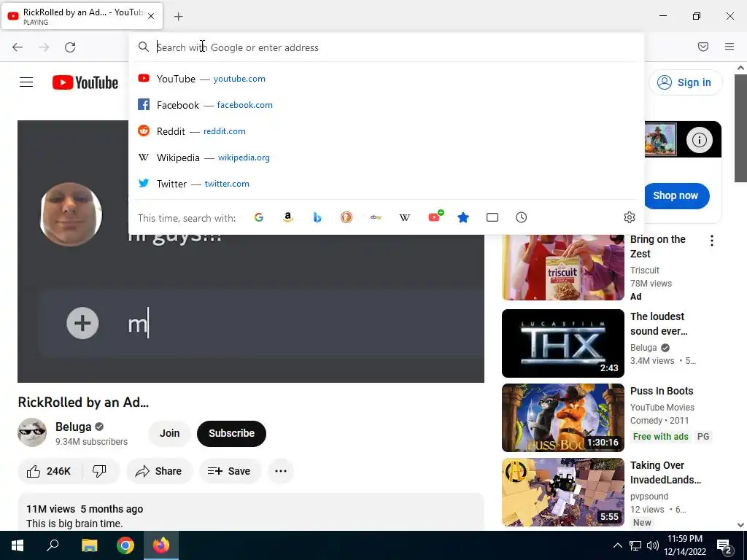Open Windows taskbar search
Viewport: 747px width, 560px height.
[x=53, y=545]
